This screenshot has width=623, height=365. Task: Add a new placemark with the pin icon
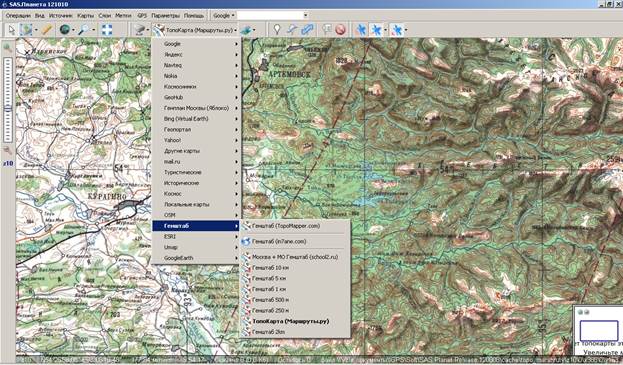tap(277, 30)
